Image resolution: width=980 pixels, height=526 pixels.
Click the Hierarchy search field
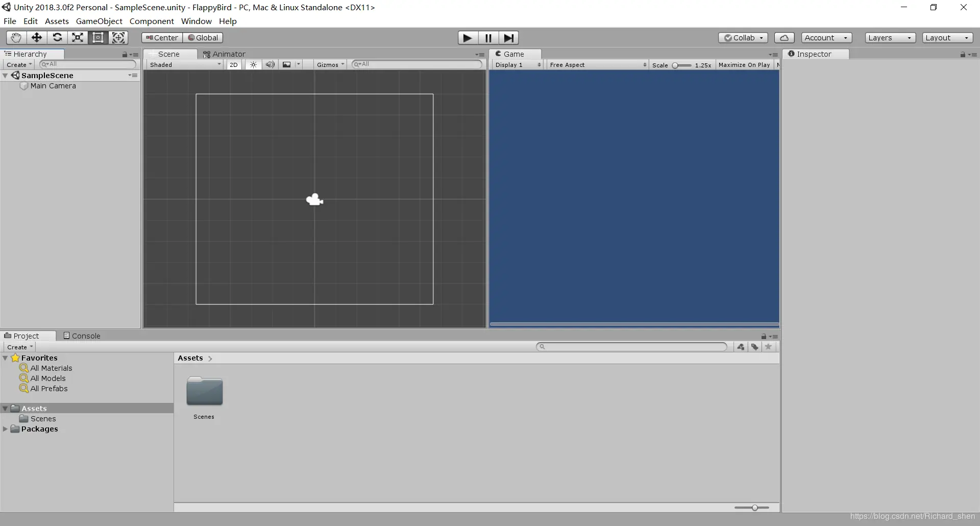88,64
